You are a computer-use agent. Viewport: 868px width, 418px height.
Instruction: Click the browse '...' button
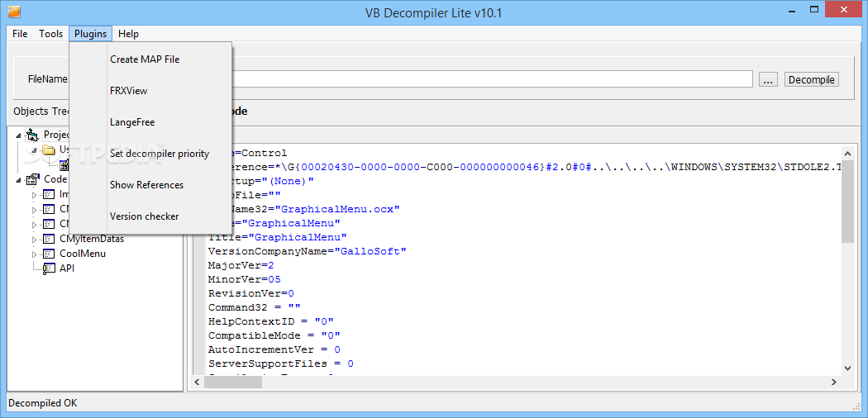pyautogui.click(x=767, y=79)
